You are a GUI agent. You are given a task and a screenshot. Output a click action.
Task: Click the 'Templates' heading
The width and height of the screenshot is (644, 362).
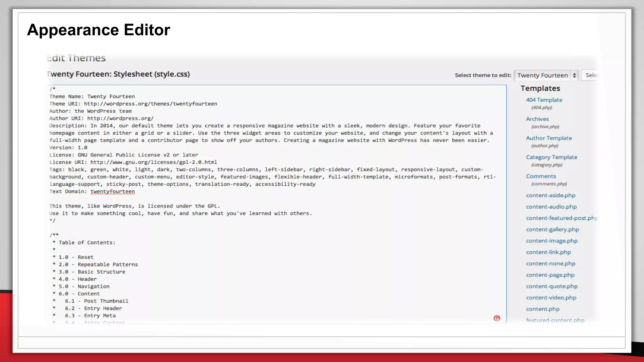(540, 88)
